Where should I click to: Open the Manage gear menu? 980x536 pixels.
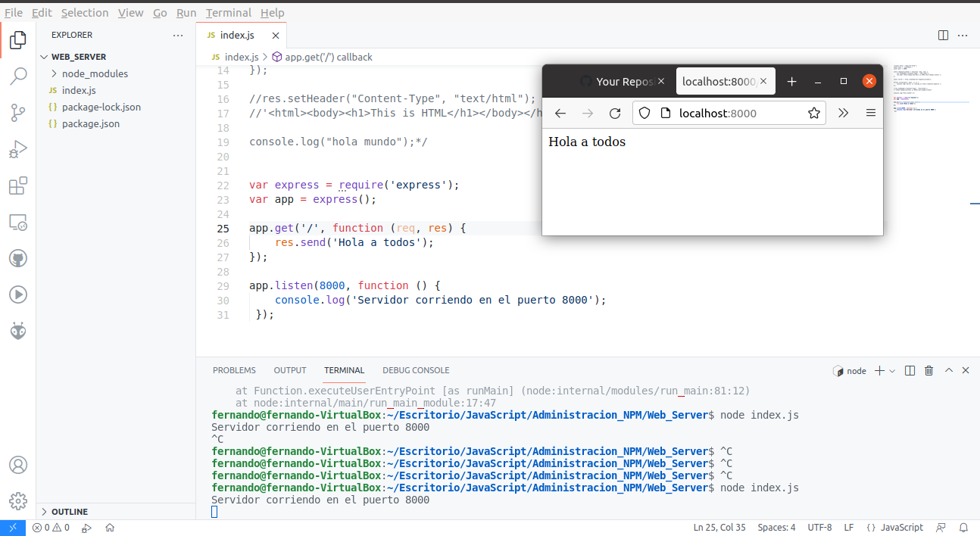coord(17,500)
